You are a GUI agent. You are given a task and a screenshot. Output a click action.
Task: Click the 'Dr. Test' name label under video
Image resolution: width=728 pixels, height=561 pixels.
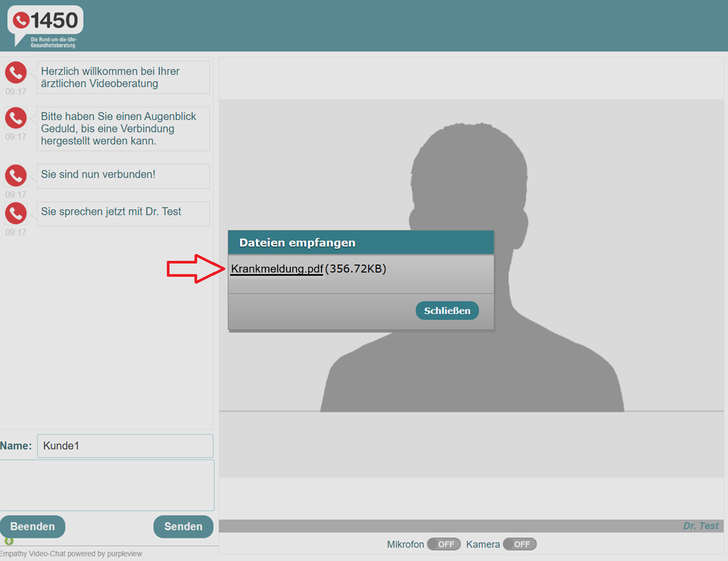click(x=700, y=526)
